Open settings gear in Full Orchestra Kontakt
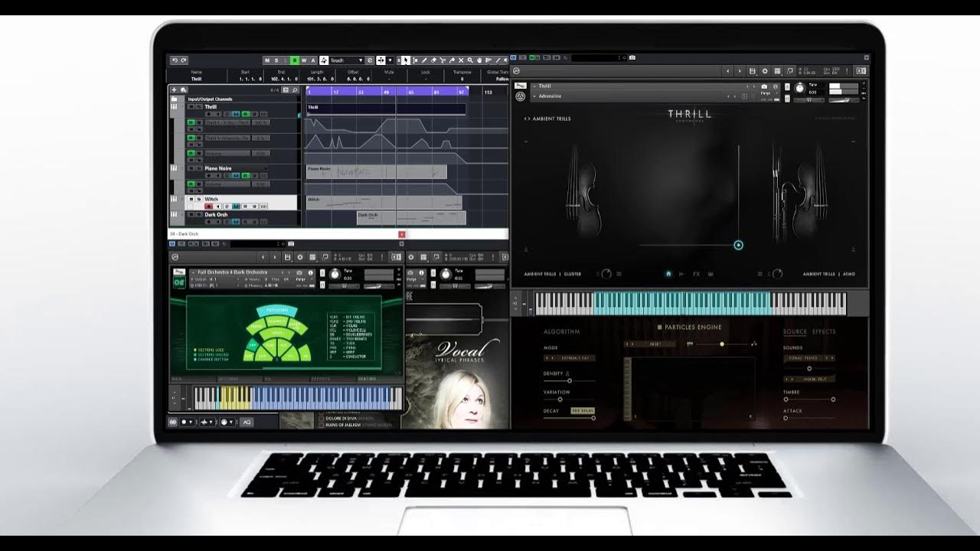 (x=300, y=257)
